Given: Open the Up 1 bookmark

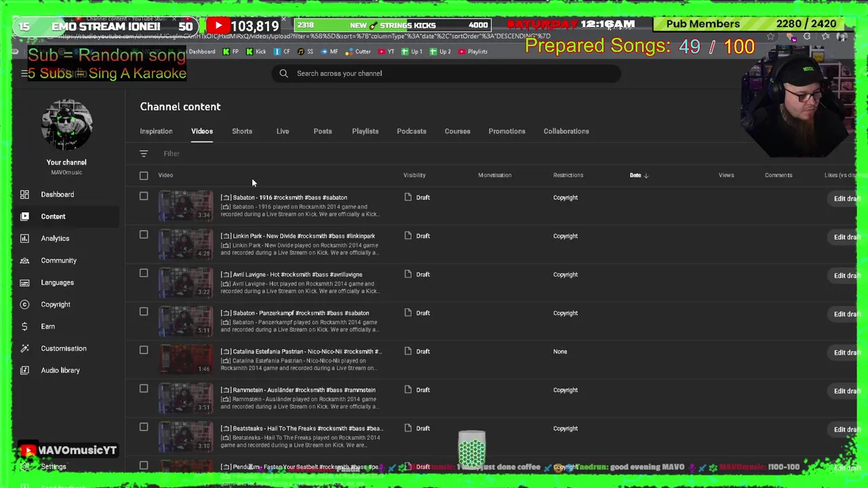Looking at the screenshot, I should click(412, 52).
